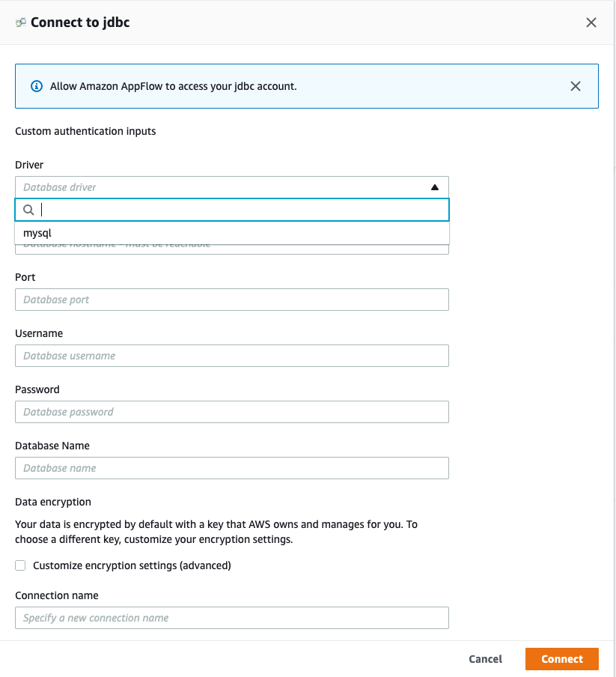Click the Port input field

tap(231, 300)
